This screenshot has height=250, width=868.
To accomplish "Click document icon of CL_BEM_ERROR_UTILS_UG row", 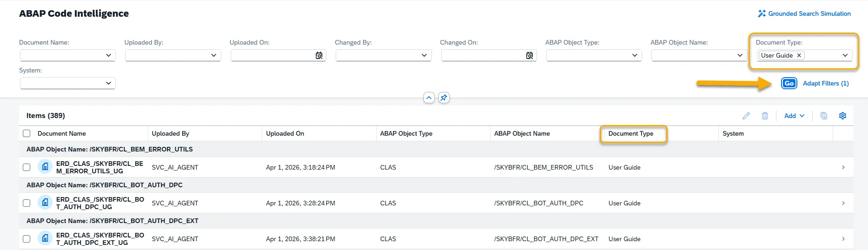I will click(45, 166).
